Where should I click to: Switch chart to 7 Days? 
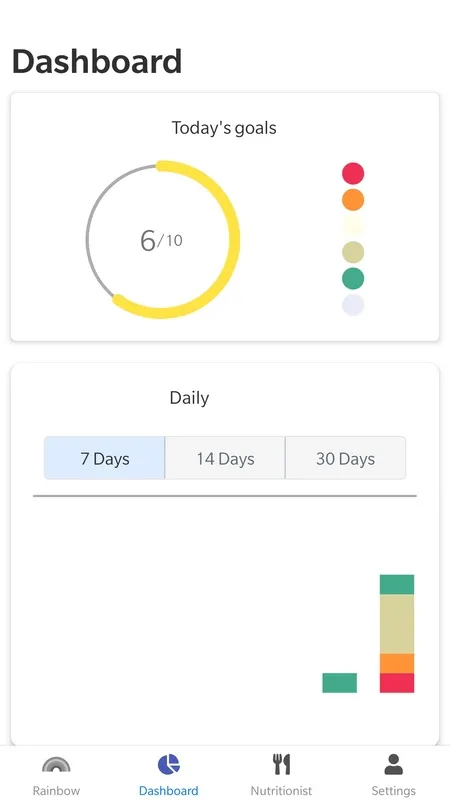[105, 458]
